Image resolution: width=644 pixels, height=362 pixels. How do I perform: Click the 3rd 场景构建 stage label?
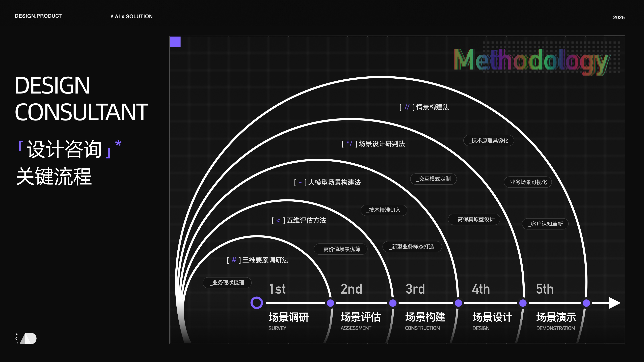(425, 317)
